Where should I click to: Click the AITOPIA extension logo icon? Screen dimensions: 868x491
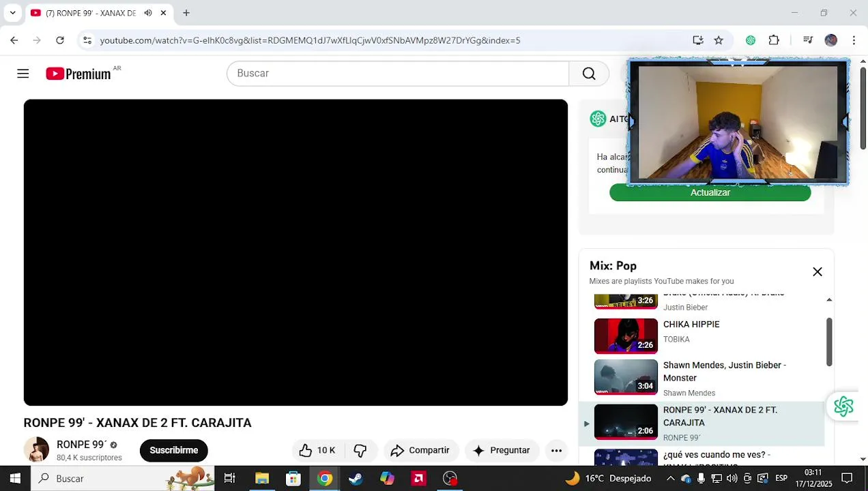pyautogui.click(x=598, y=119)
